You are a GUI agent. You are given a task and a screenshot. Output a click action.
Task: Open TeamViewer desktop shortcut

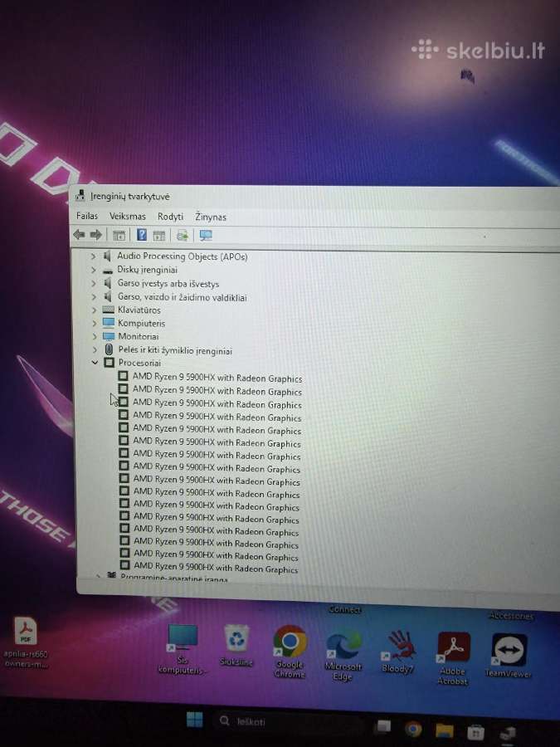508,654
